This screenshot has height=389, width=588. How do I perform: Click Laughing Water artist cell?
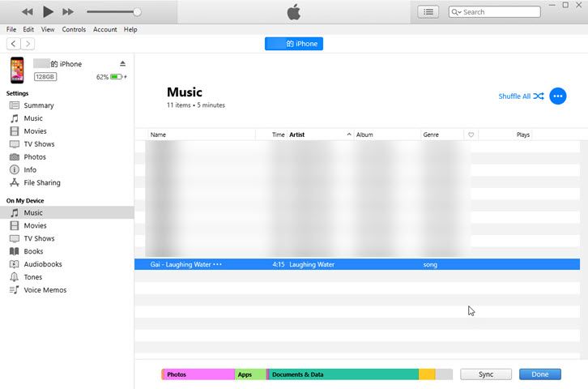[x=312, y=264]
